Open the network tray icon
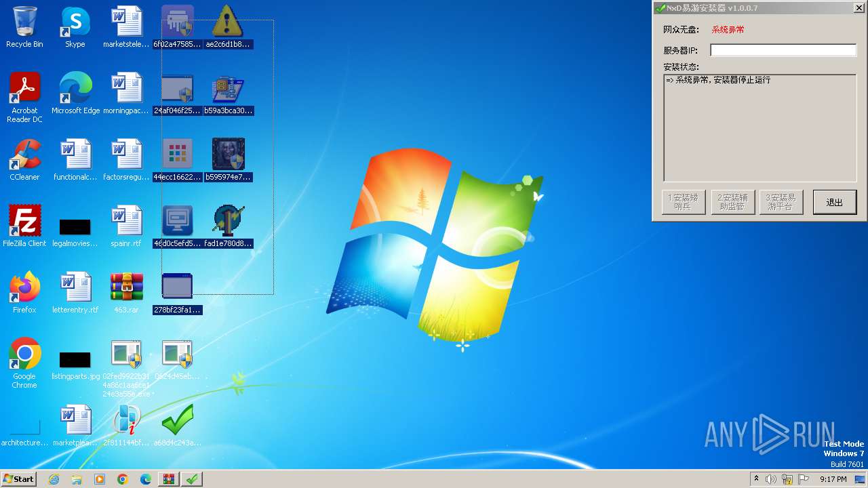This screenshot has width=868, height=488. click(x=787, y=479)
